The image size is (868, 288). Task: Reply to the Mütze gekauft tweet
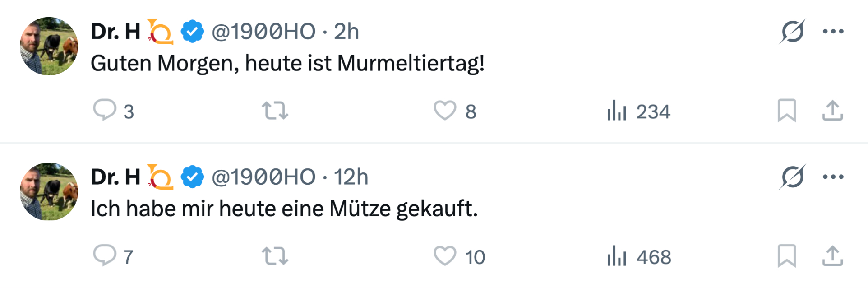[105, 256]
